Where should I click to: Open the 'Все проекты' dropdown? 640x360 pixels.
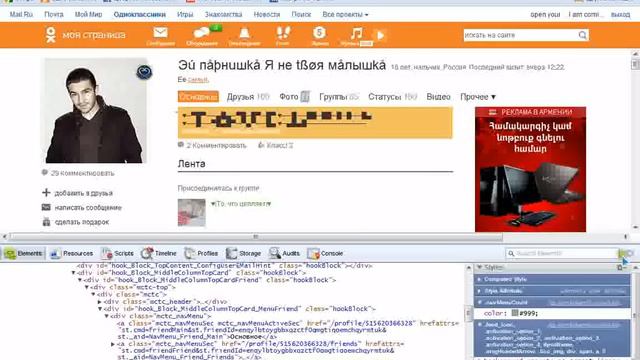(345, 14)
